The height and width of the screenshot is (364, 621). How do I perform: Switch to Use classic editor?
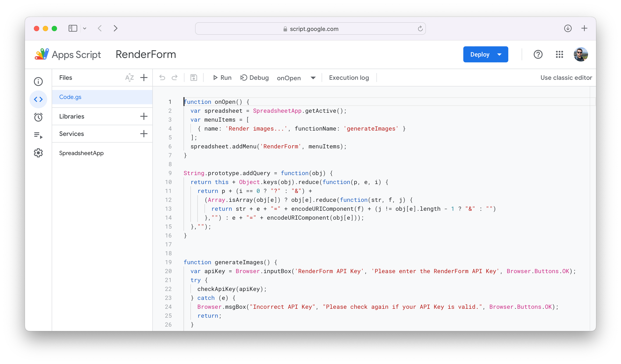pos(566,78)
